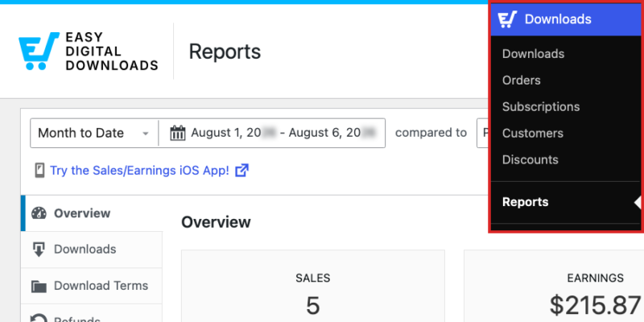Go to Orders in the sidebar menu
Screen dimensions: 644x322
(x=521, y=80)
